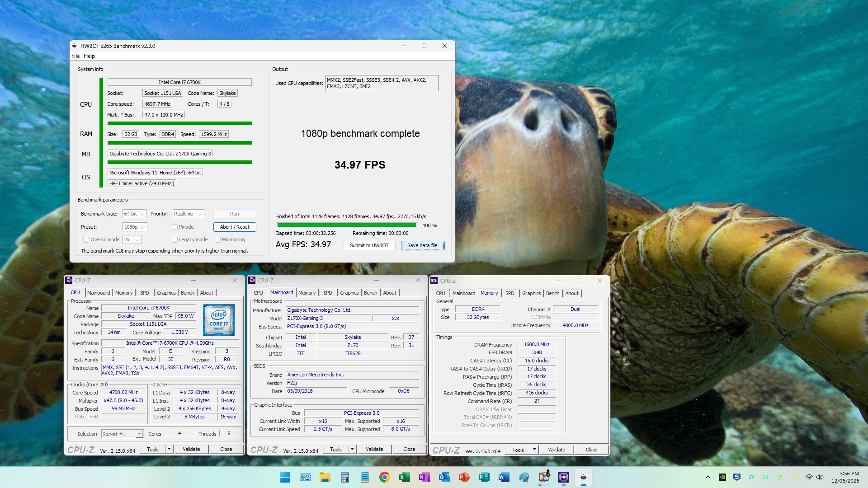
Task: Switch to CPU-Z taskbar icon
Action: pos(563,477)
